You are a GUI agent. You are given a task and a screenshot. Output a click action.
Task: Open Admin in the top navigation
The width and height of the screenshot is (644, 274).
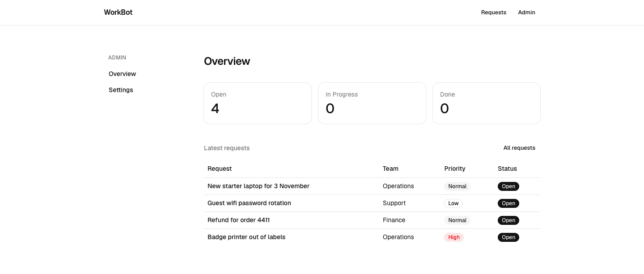[x=526, y=13]
